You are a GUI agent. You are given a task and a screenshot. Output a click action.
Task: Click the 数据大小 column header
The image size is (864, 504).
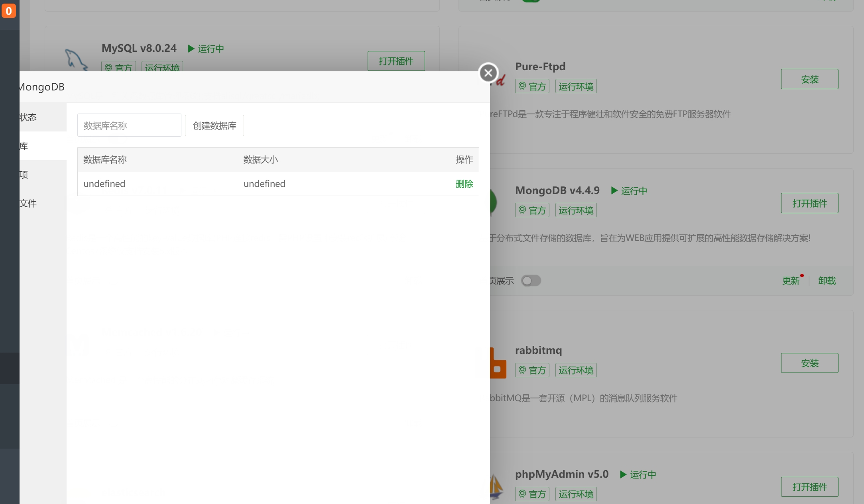tap(261, 160)
